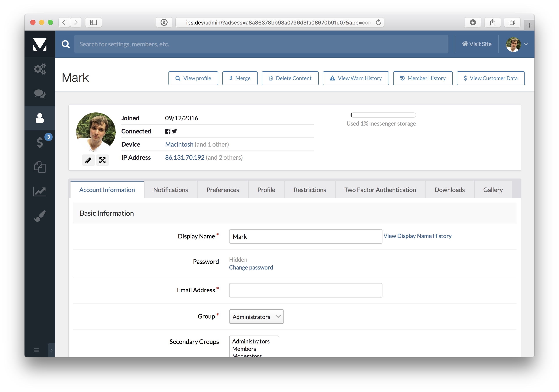This screenshot has height=392, width=559.
Task: Click the Display Name input field
Action: [x=305, y=237]
